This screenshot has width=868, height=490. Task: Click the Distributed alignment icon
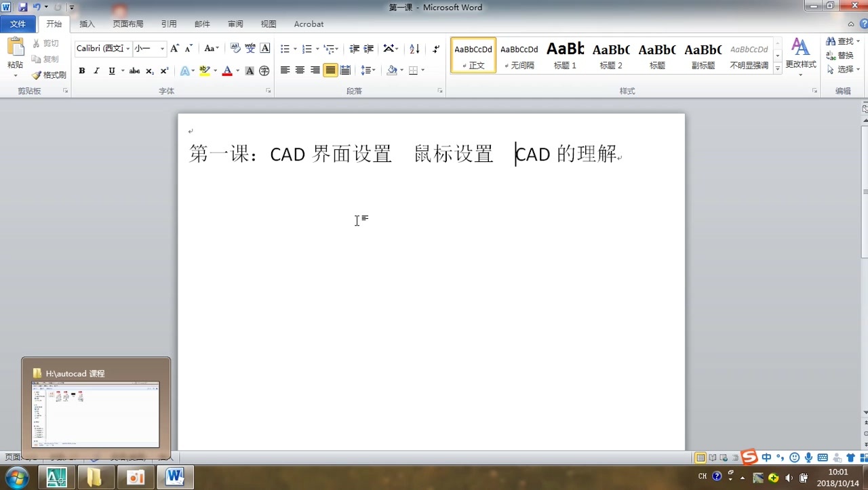[345, 70]
